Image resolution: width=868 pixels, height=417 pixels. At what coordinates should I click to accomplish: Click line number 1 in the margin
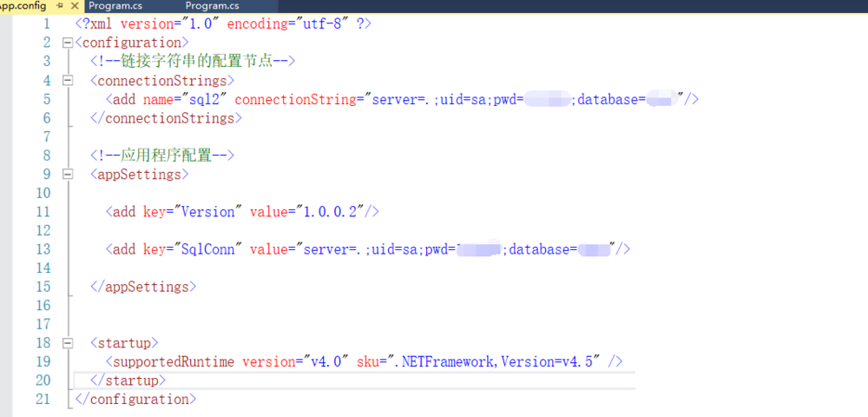[46, 23]
